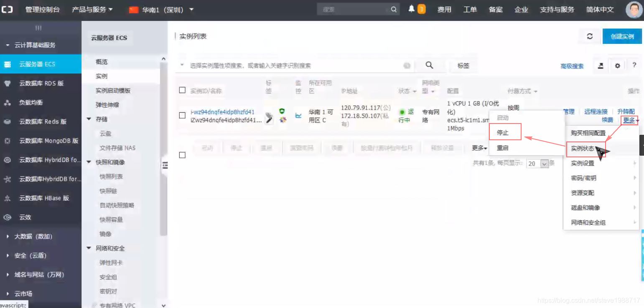Click the 创建实例 button
The width and height of the screenshot is (644, 308).
[622, 36]
